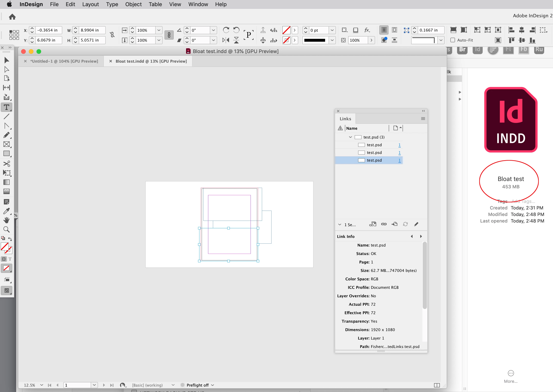Viewport: 553px width, 392px height.
Task: Click the Relink icon in Links panel
Action: (384, 224)
